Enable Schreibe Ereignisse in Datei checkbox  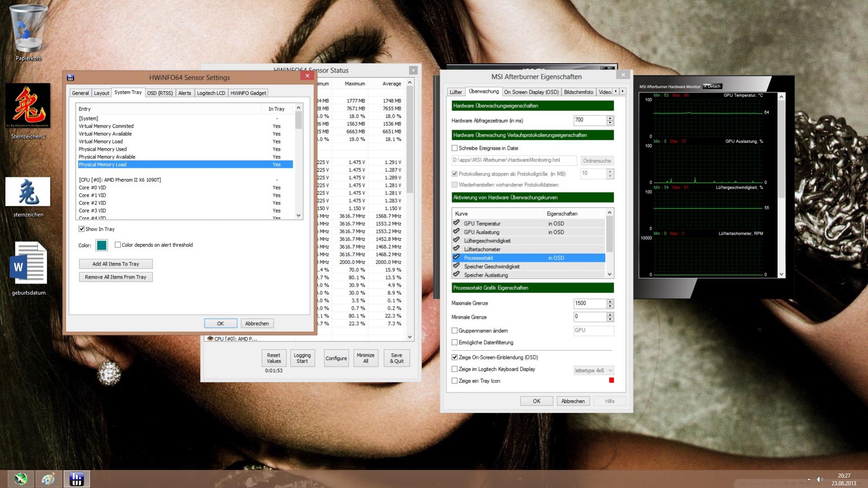(455, 148)
